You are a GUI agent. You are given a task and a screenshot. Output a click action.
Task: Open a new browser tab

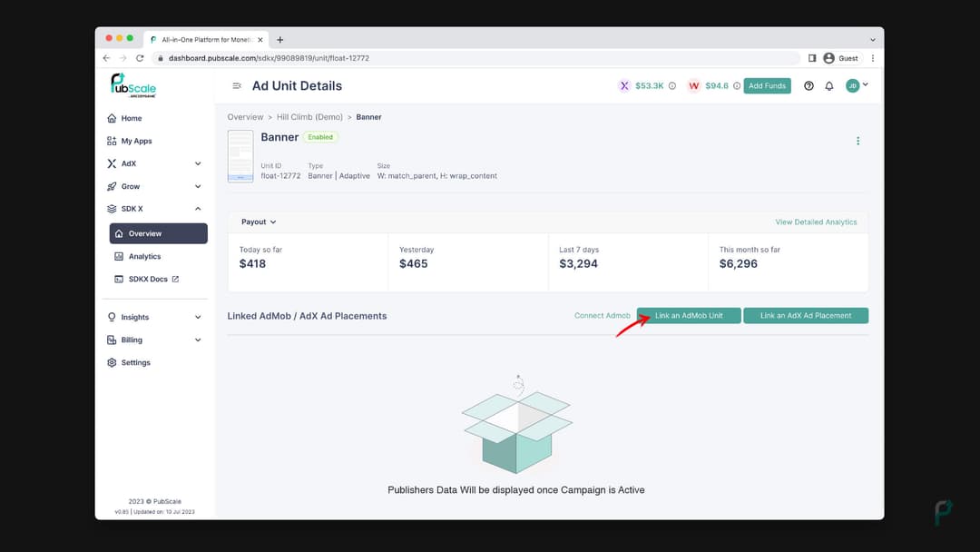click(280, 40)
